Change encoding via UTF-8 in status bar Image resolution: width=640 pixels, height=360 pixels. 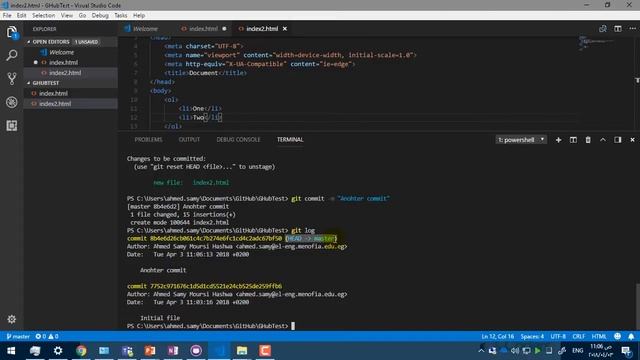558,337
